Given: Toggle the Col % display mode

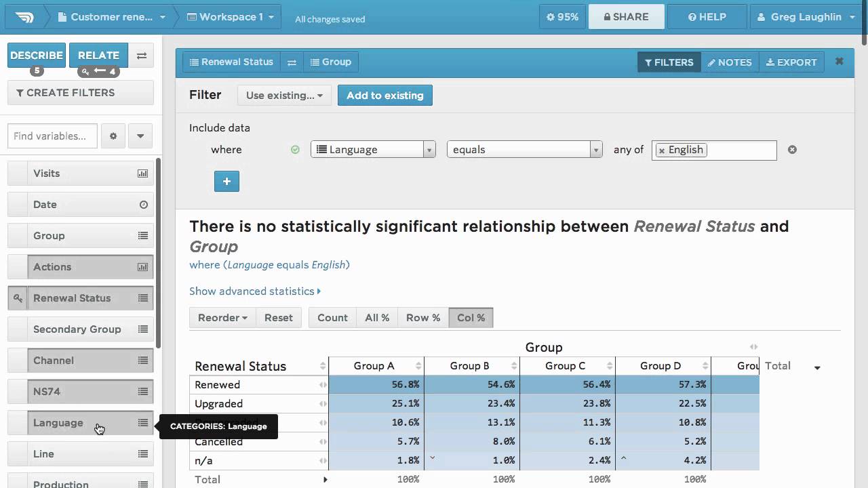Looking at the screenshot, I should tap(471, 318).
